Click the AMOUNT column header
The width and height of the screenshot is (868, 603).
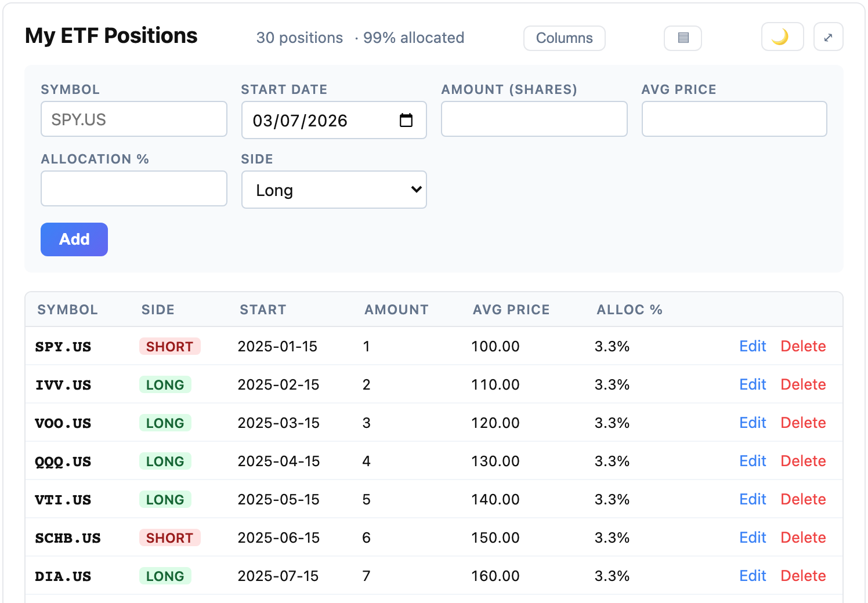point(396,310)
